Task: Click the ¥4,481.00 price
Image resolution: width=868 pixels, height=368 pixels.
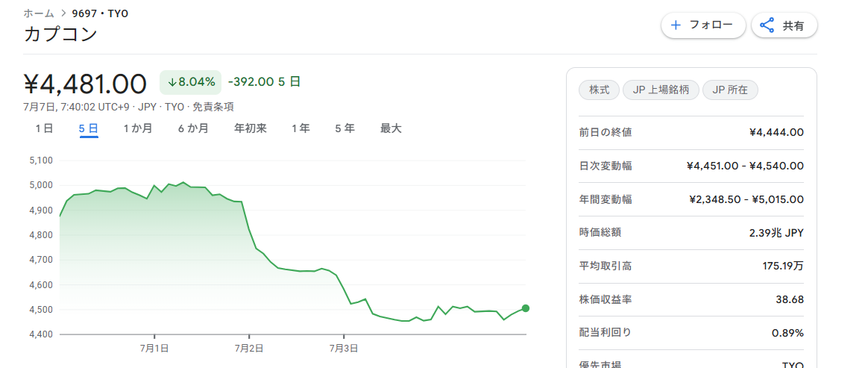Action: [85, 84]
